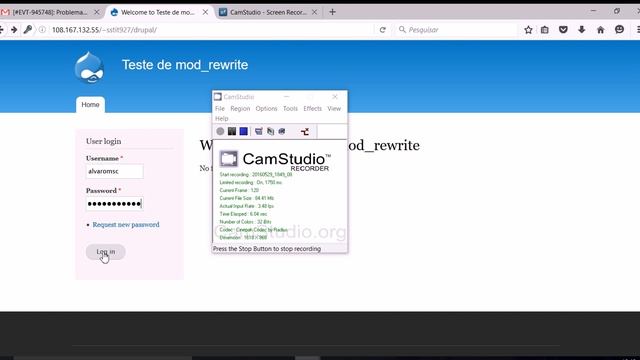This screenshot has width=640, height=360.
Task: Click the Pocket icon in browser toolbar
Action: coord(563,29)
